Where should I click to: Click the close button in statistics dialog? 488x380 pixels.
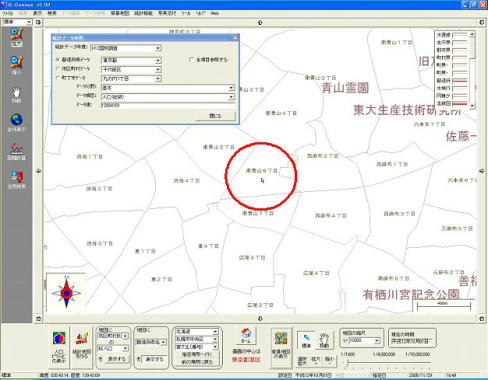click(x=215, y=116)
